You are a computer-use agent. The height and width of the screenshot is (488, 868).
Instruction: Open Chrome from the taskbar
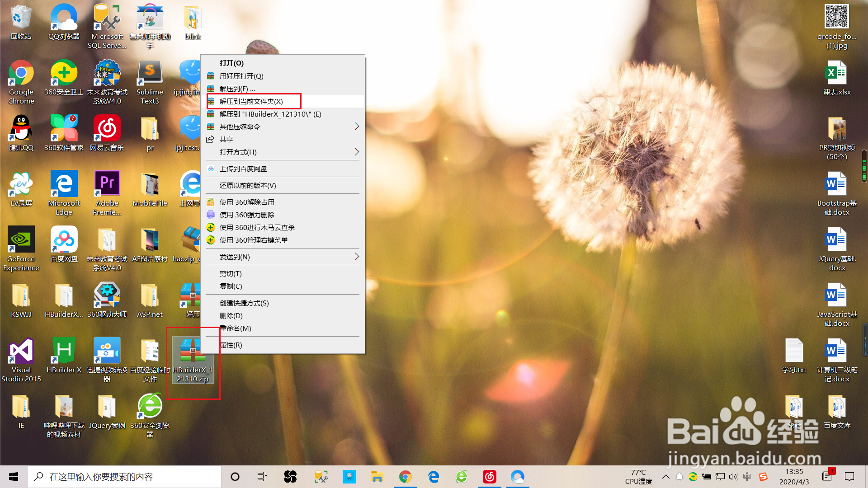click(x=405, y=477)
